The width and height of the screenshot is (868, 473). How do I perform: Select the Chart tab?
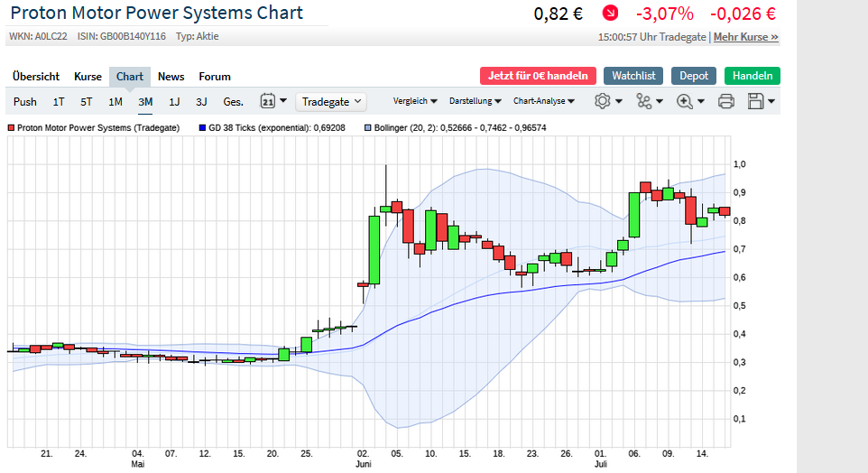point(130,77)
